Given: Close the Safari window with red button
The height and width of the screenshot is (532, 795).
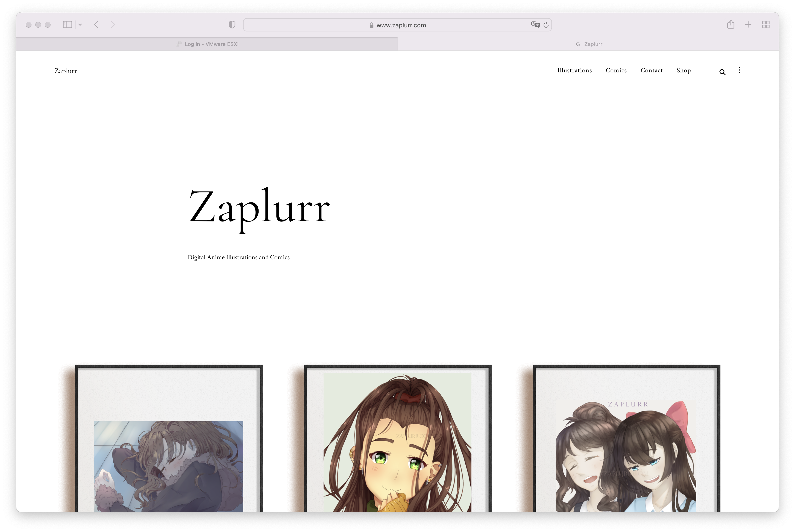Looking at the screenshot, I should coord(29,25).
